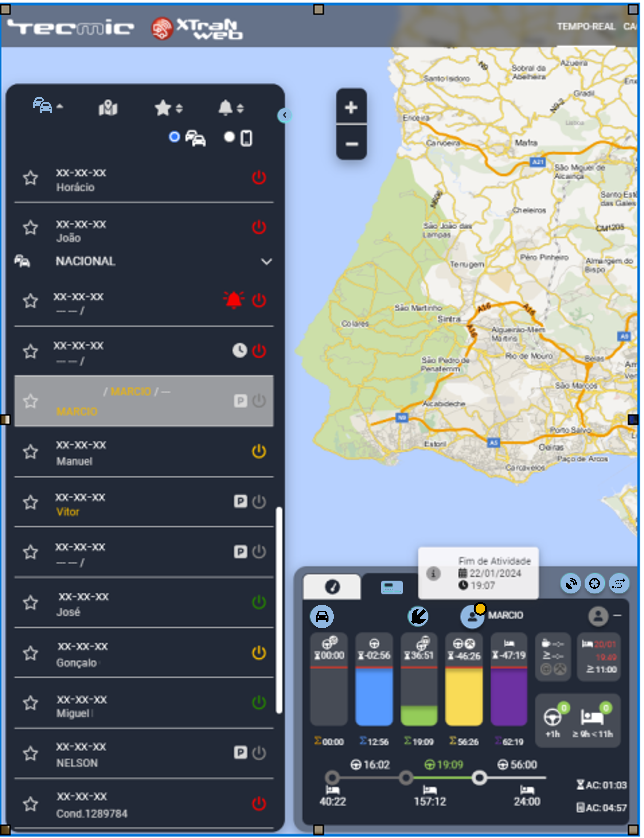Collapse the NACIONAL group chevron
The image size is (644, 838).
[266, 262]
